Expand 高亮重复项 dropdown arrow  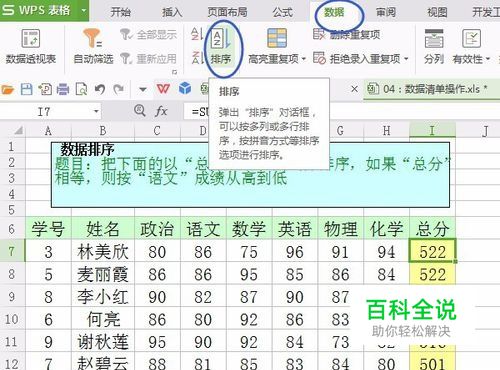click(x=304, y=59)
